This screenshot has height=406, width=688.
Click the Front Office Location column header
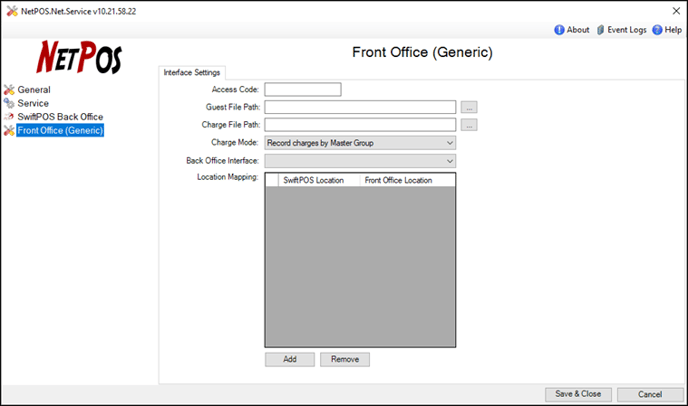407,180
